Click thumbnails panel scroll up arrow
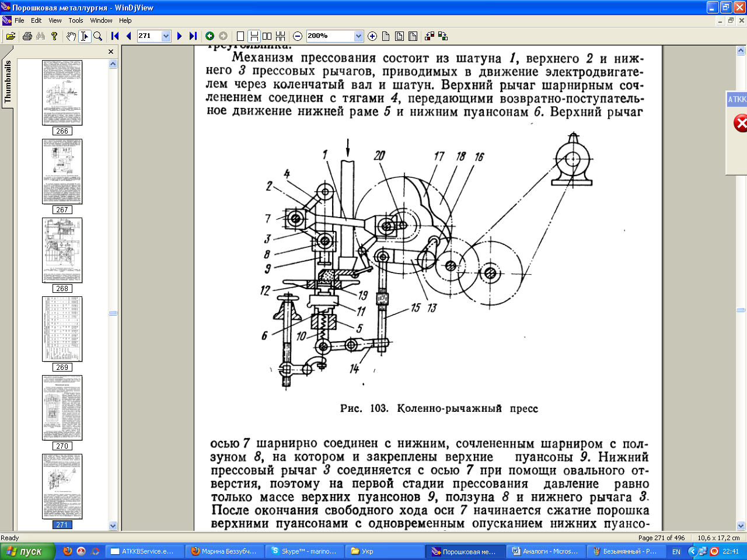 (x=113, y=64)
